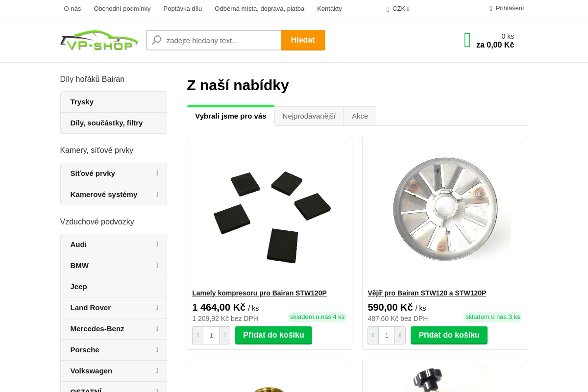Click the search text input field

coord(220,40)
